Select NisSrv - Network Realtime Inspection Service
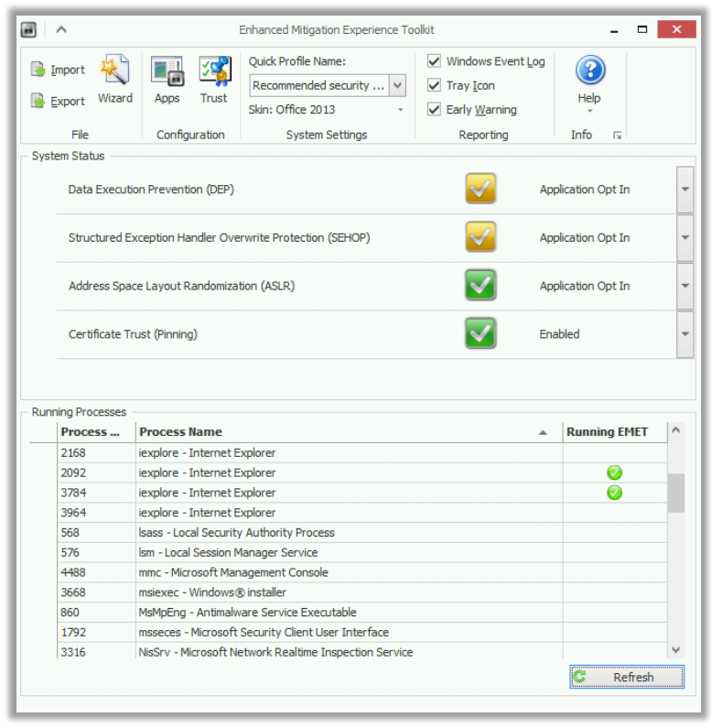 pos(362,651)
